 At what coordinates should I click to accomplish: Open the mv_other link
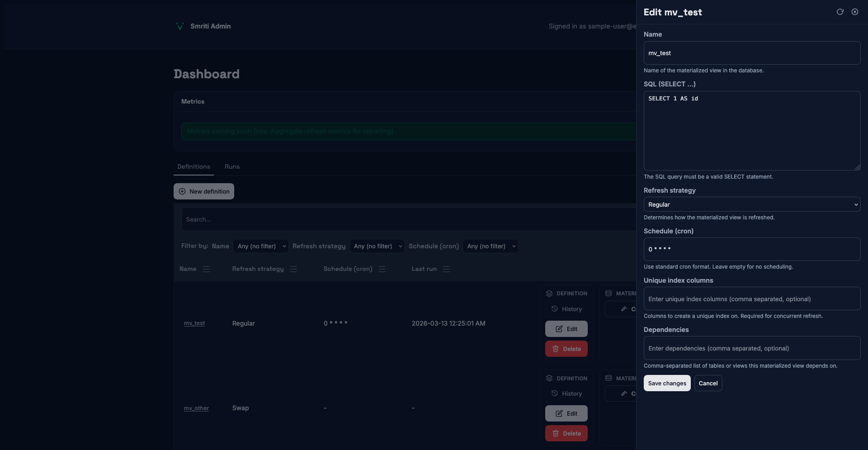tap(196, 408)
